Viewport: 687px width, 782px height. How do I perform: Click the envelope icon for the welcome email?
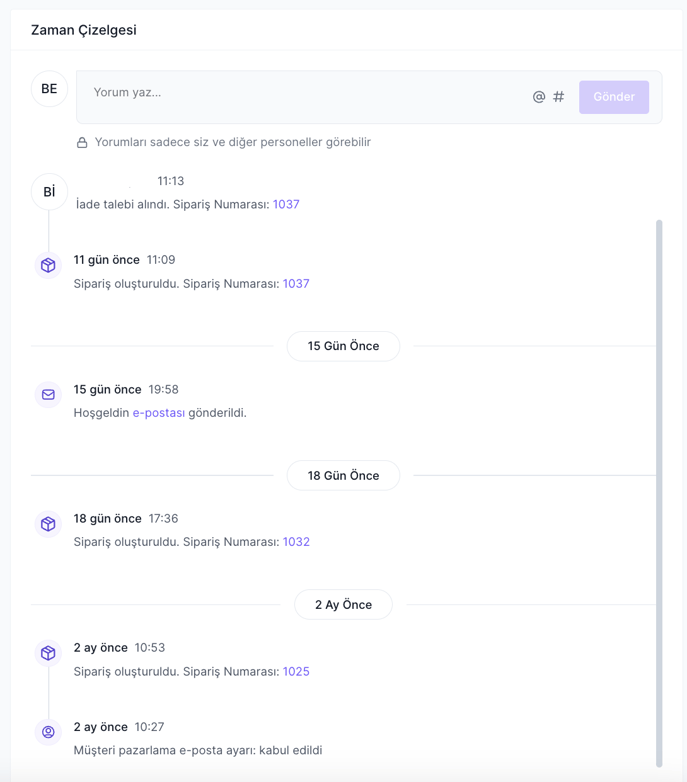point(48,394)
